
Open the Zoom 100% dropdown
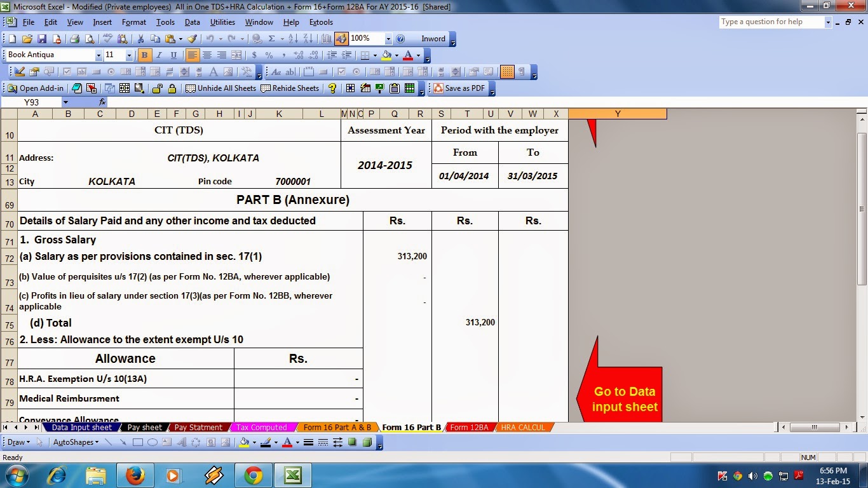[389, 39]
